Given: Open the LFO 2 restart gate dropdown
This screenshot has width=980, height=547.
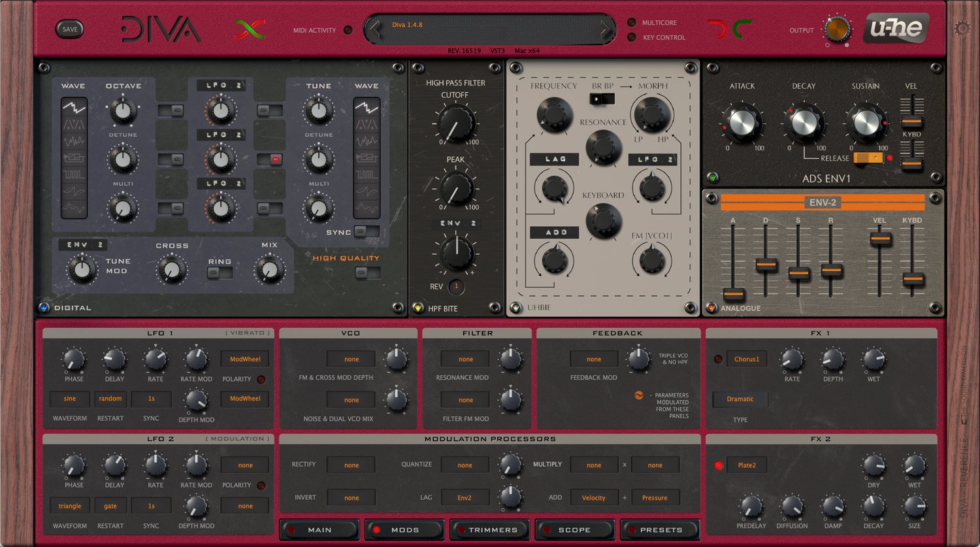Looking at the screenshot, I should click(x=110, y=506).
